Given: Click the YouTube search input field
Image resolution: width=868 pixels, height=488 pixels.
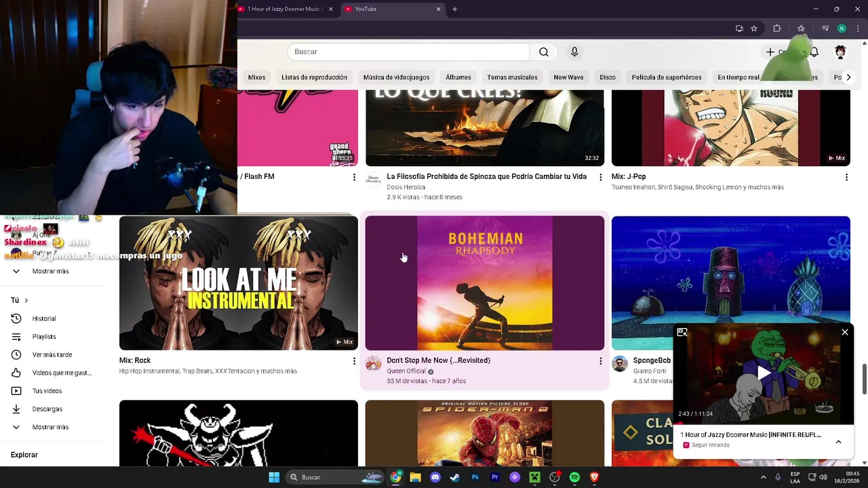Looking at the screenshot, I should pyautogui.click(x=408, y=52).
